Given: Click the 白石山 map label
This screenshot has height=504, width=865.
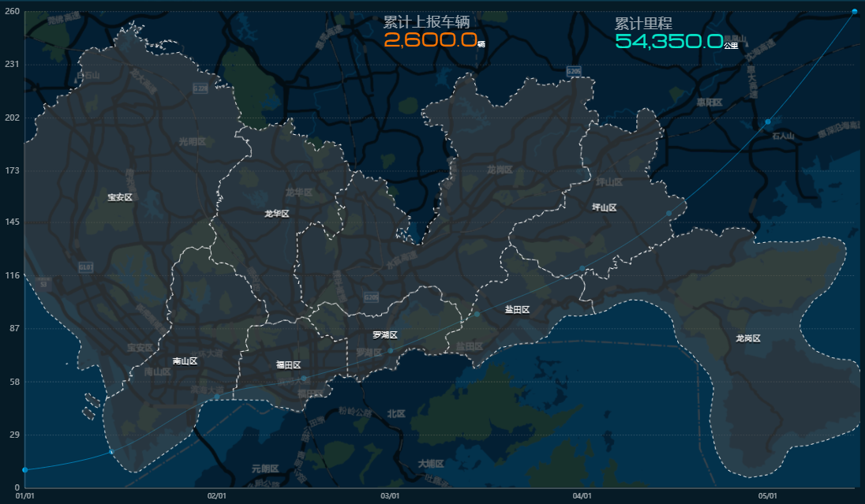Looking at the screenshot, I should pos(88,76).
